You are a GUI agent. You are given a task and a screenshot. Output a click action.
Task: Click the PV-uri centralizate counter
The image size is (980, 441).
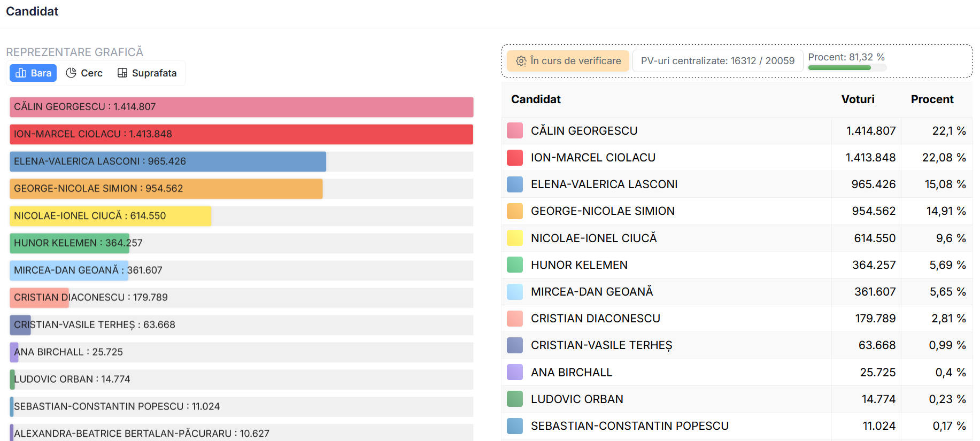pyautogui.click(x=717, y=61)
